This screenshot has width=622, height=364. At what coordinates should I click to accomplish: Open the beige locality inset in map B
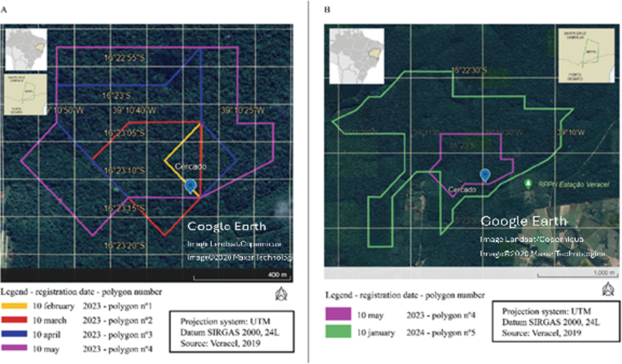point(586,56)
